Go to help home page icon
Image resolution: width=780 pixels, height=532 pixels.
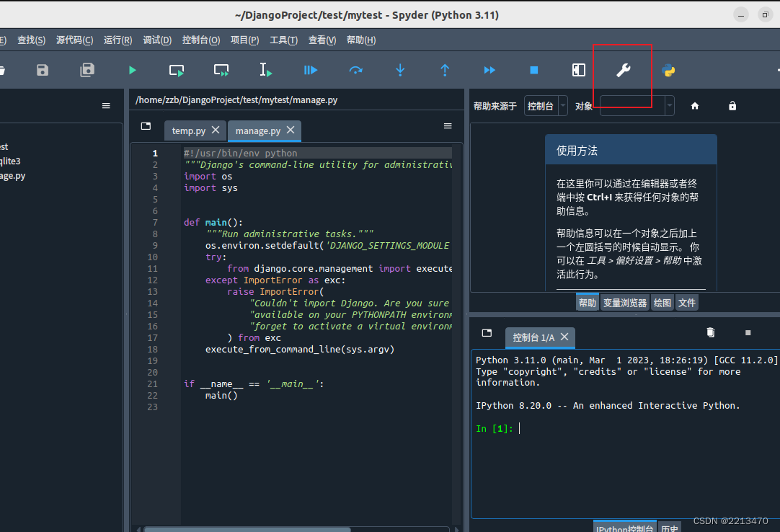695,106
